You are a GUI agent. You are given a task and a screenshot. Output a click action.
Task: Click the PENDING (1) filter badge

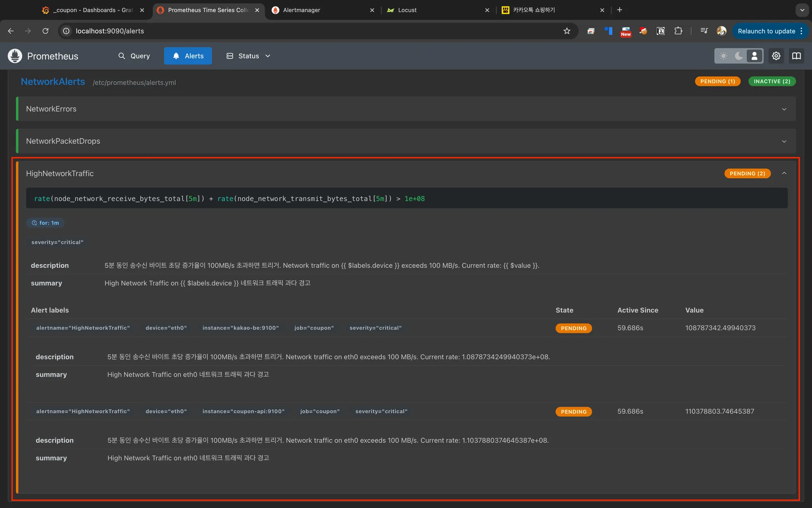717,81
